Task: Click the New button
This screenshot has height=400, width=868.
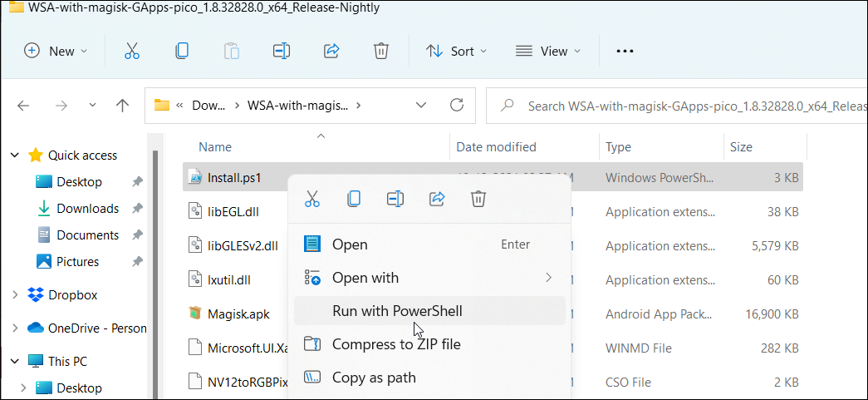Action: pyautogui.click(x=56, y=51)
